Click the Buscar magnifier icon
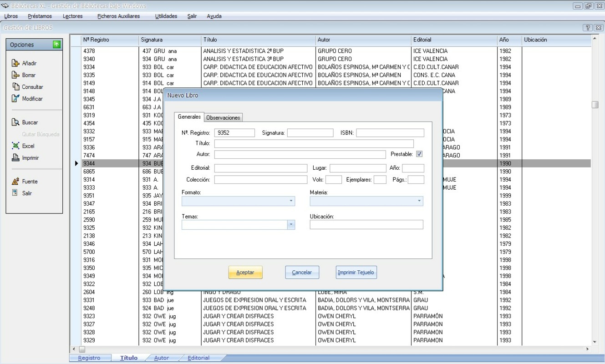The width and height of the screenshot is (605, 364). (x=15, y=122)
